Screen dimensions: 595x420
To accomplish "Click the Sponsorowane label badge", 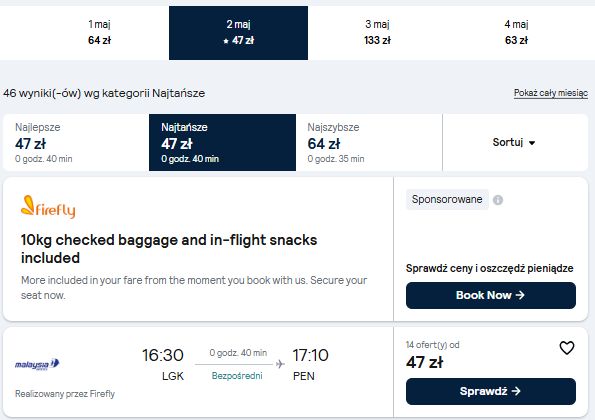I will click(x=447, y=199).
